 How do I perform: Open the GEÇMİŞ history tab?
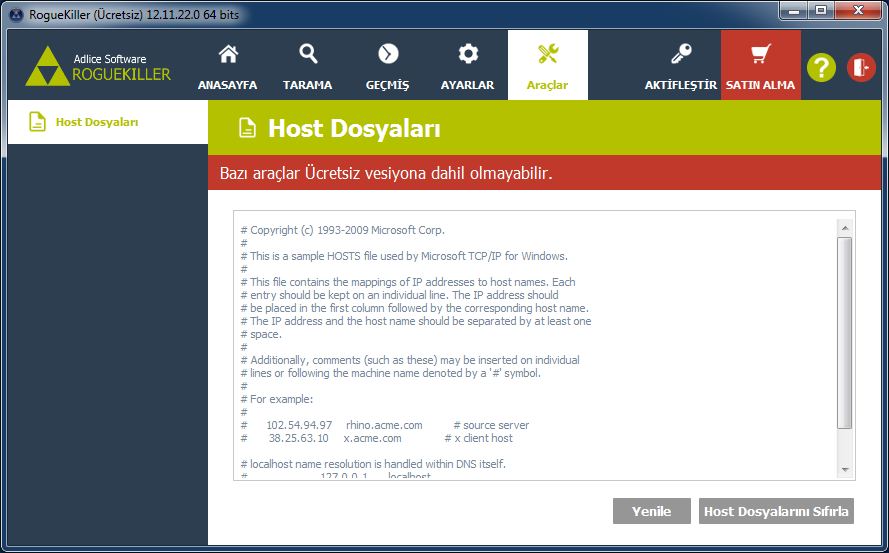click(388, 65)
